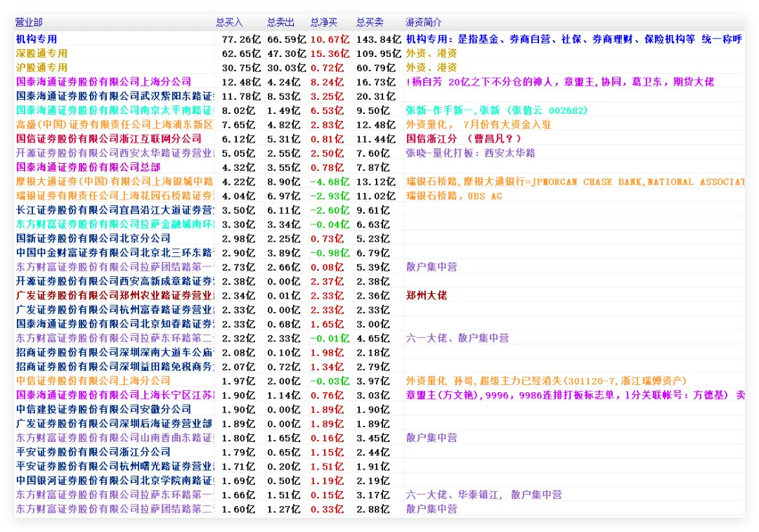Click 瑞银证券 net buy value -2.93亿

tap(330, 195)
